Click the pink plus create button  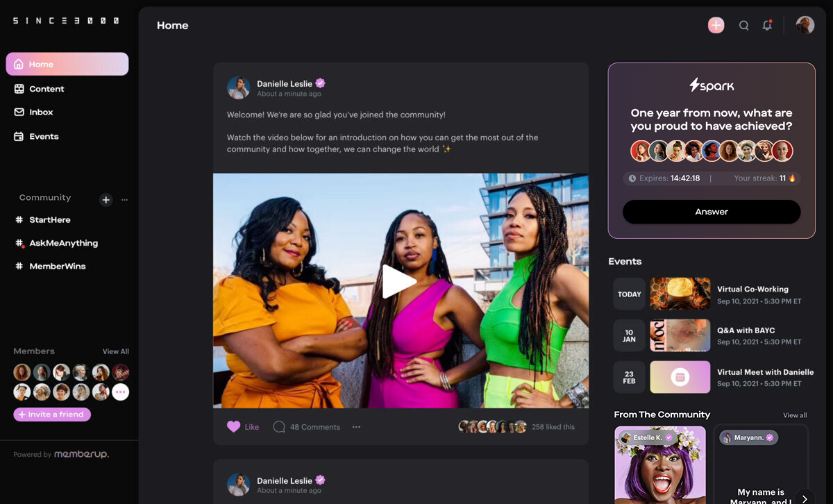tap(716, 25)
